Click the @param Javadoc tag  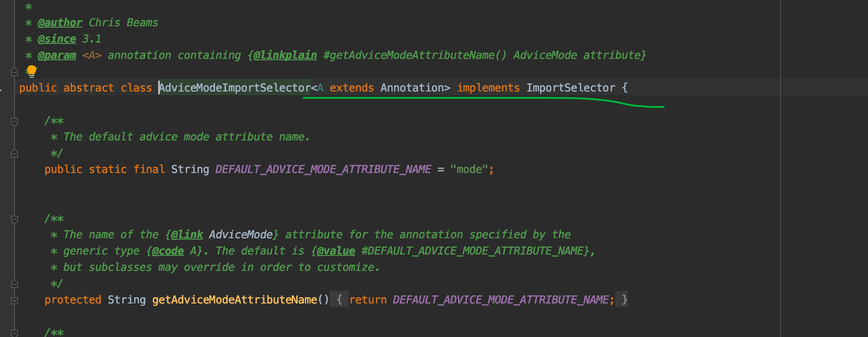tap(57, 55)
